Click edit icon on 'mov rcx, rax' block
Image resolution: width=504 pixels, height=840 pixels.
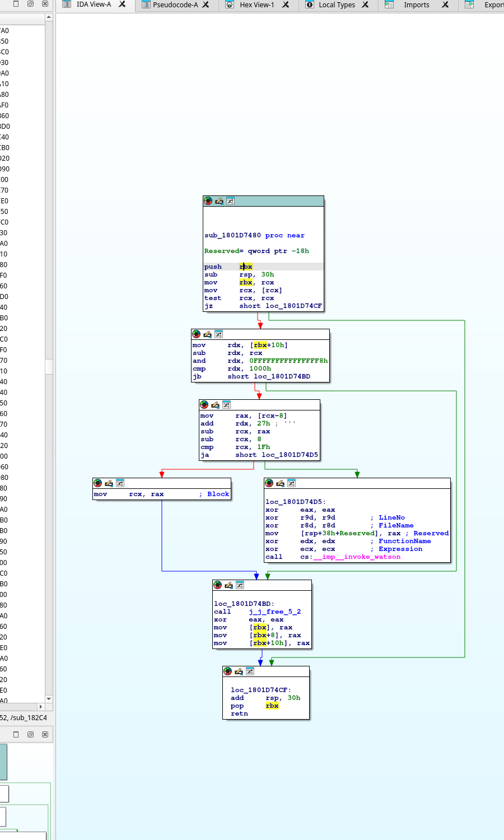pyautogui.click(x=109, y=483)
